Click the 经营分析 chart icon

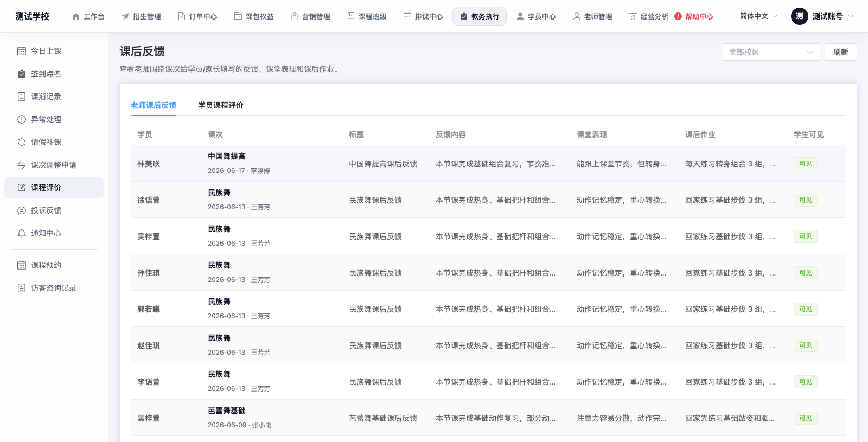[x=633, y=17]
